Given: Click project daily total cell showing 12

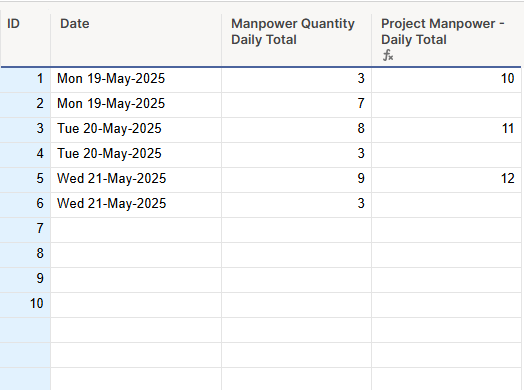Looking at the screenshot, I should pyautogui.click(x=446, y=180).
